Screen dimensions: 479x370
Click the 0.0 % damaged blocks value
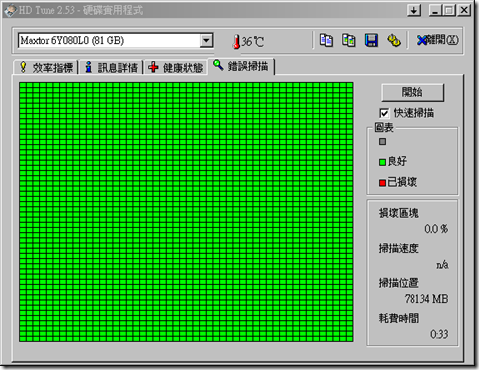click(x=436, y=229)
